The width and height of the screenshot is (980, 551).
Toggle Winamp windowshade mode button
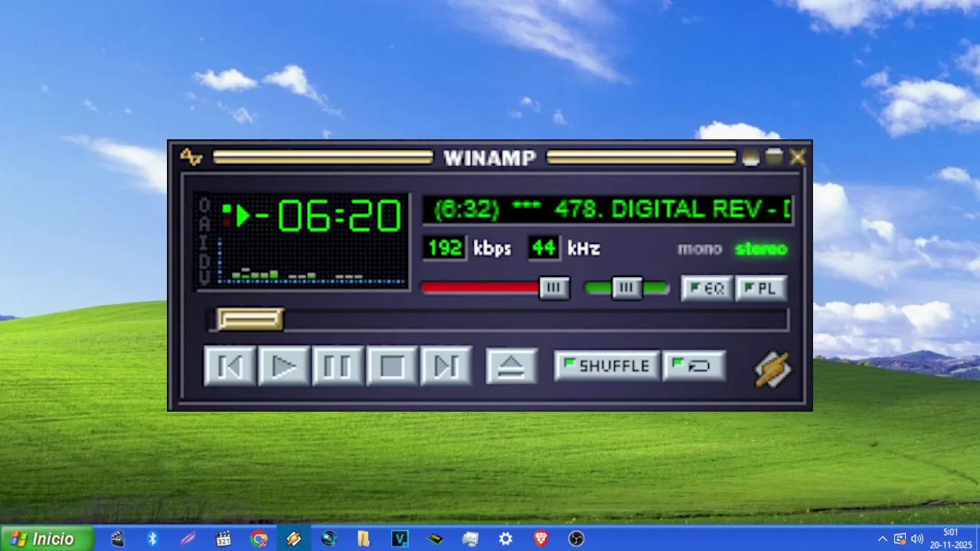click(774, 157)
